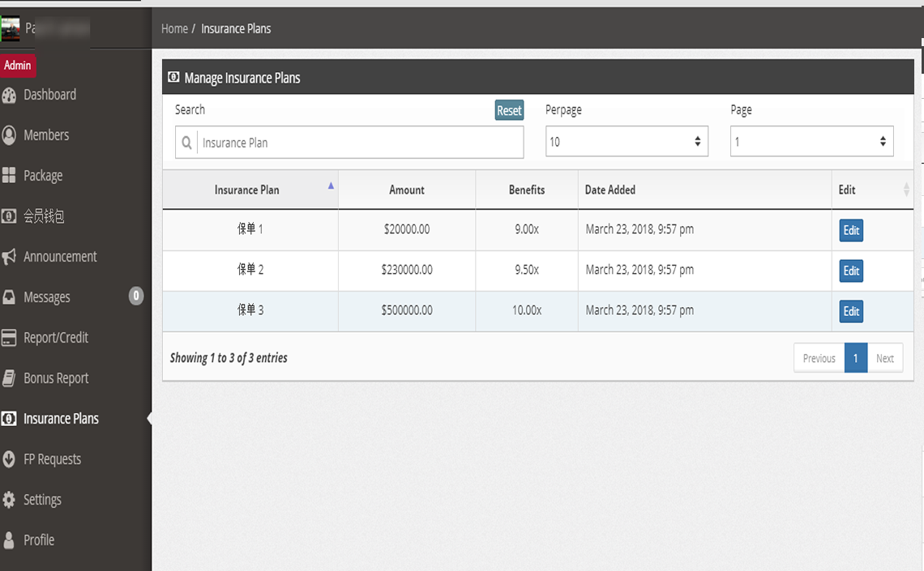Click the Settings gear icon
Viewport: 924px width, 571px height.
(9, 500)
